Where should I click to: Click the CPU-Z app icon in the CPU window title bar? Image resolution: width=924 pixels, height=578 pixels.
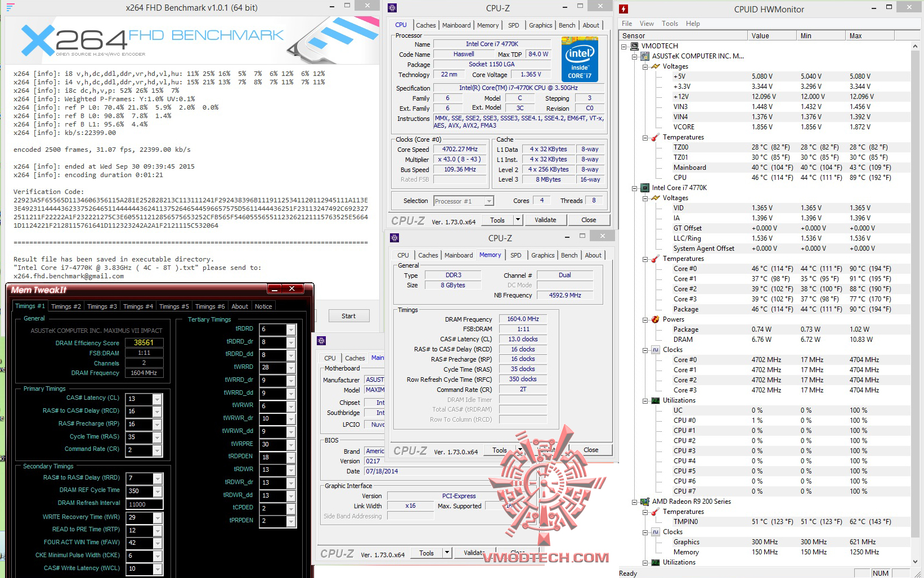(x=392, y=8)
